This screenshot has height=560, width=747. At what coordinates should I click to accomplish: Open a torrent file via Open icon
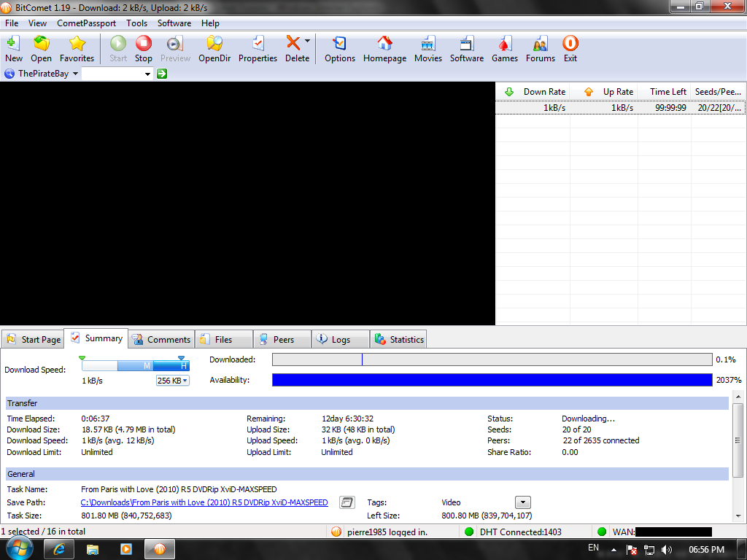(x=41, y=43)
